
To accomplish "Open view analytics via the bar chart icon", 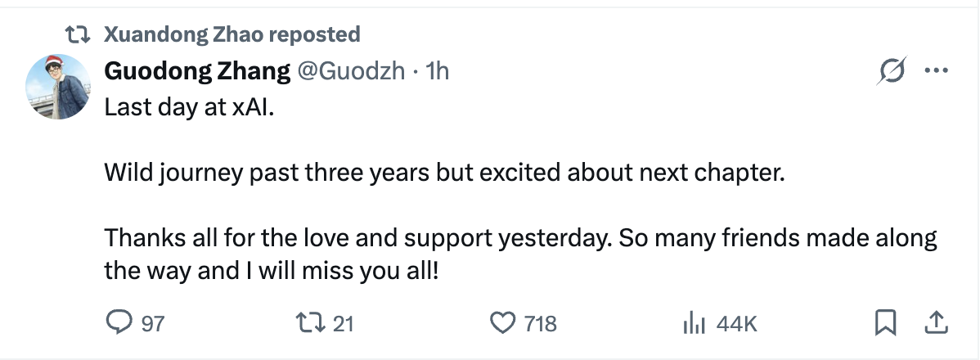I will pyautogui.click(x=694, y=324).
